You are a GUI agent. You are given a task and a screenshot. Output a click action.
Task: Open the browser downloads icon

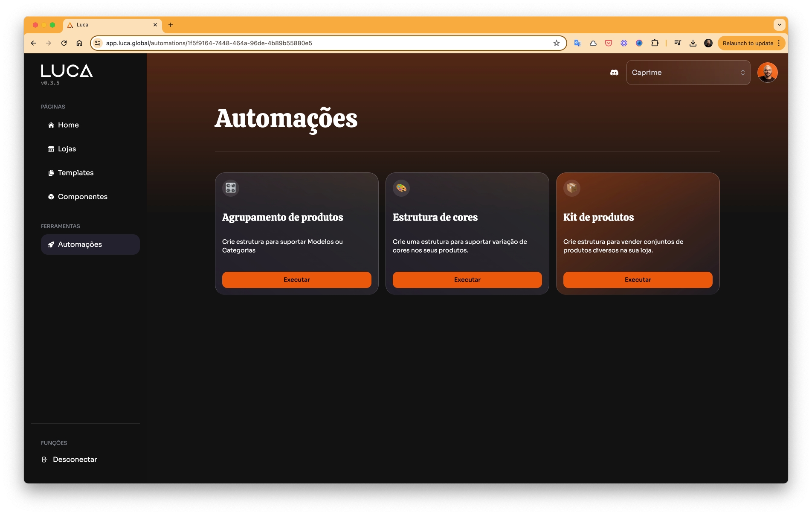pos(693,43)
